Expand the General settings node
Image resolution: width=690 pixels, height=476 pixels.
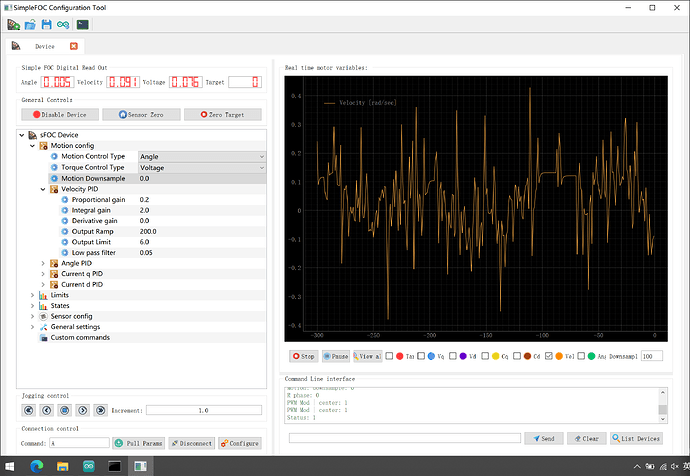click(32, 327)
